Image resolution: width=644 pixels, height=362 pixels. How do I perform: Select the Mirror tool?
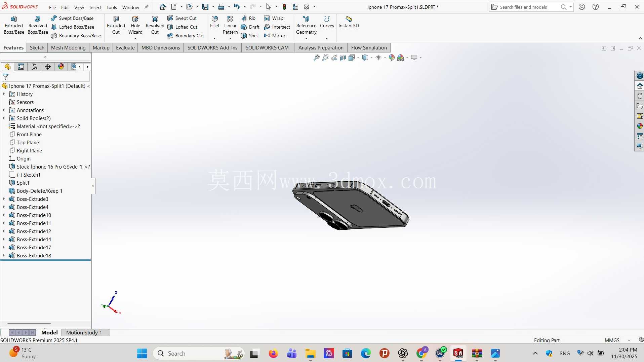click(x=275, y=36)
